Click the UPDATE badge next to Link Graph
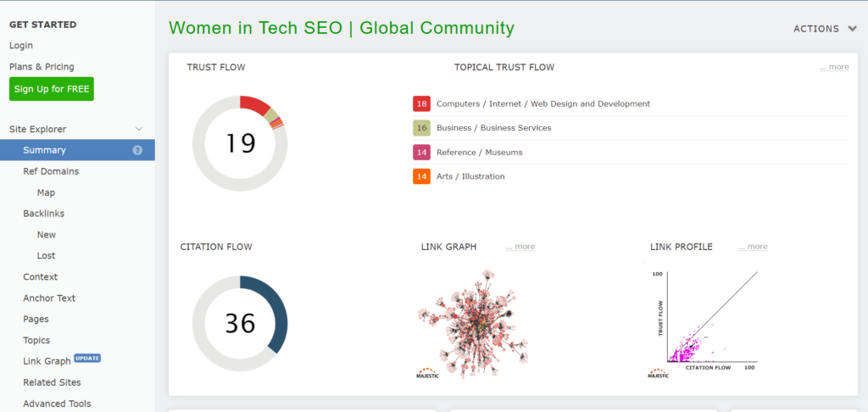 [x=87, y=359]
